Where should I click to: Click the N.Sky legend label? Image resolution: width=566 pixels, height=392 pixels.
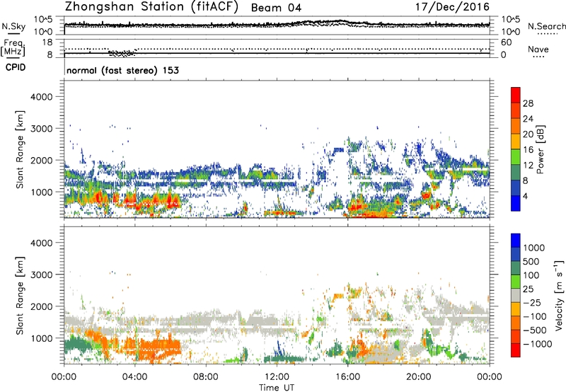coord(13,26)
